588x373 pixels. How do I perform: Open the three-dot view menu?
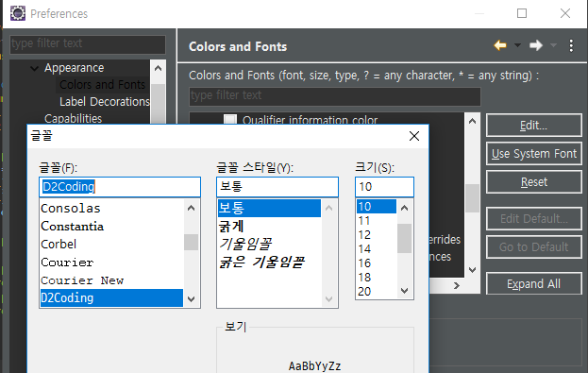click(571, 45)
